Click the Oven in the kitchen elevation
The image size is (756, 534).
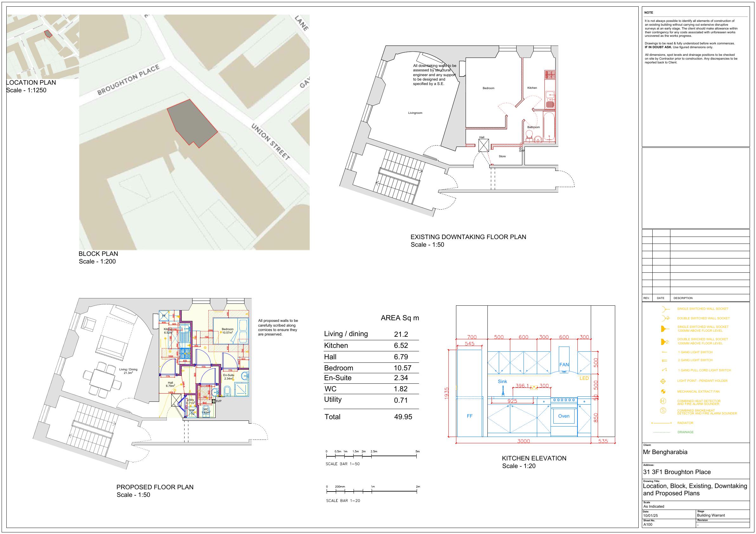coord(564,416)
